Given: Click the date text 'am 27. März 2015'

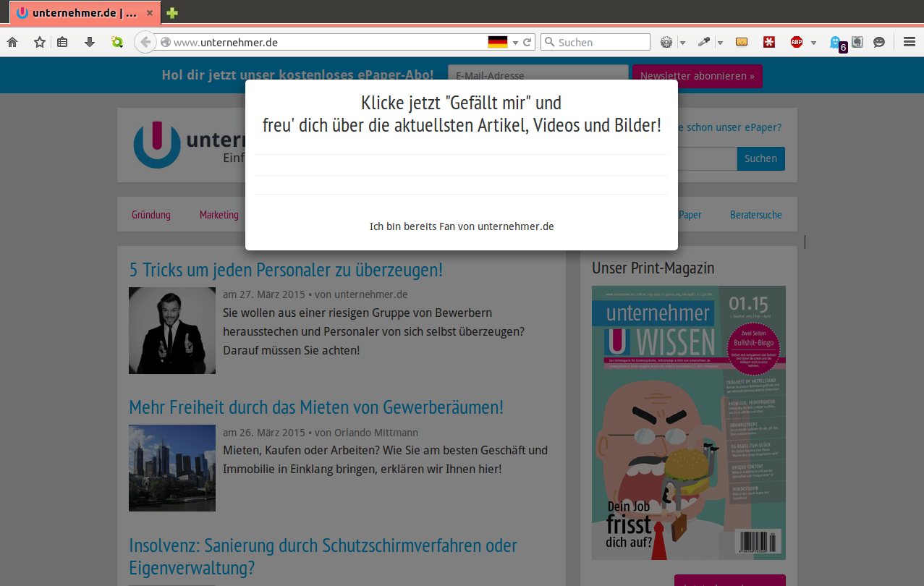Looking at the screenshot, I should pyautogui.click(x=264, y=294).
